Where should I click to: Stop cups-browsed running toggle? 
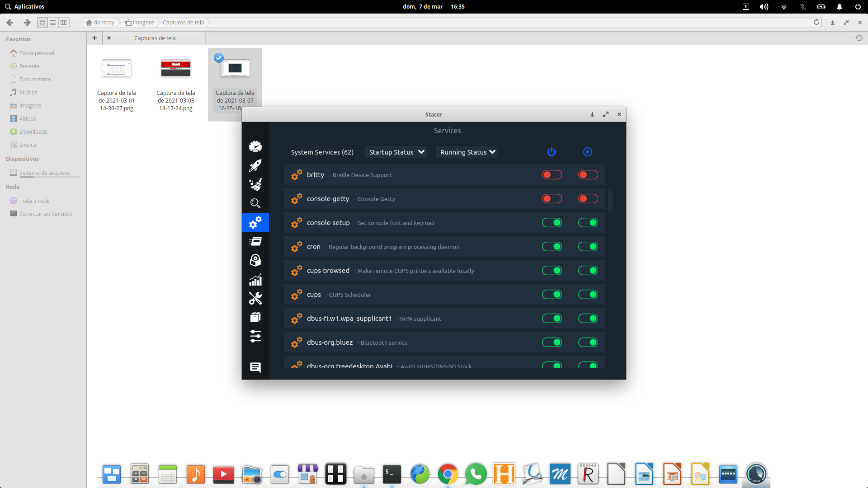pyautogui.click(x=588, y=271)
